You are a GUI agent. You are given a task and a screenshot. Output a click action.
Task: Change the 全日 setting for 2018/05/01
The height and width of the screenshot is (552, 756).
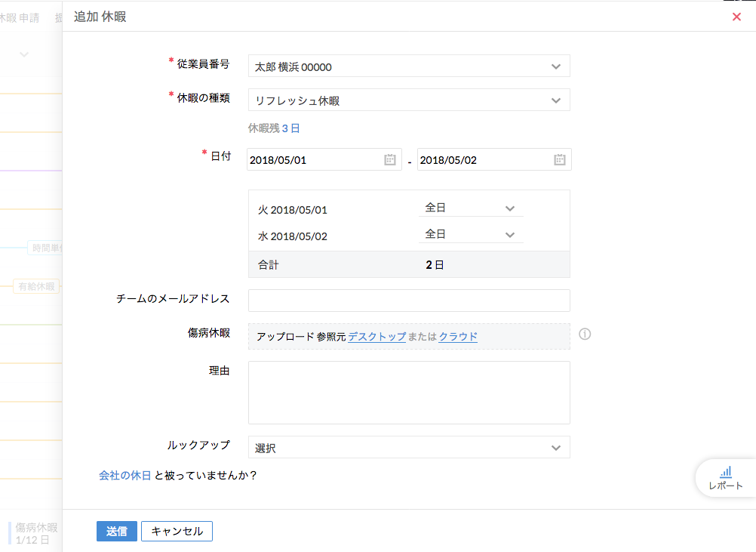click(x=469, y=208)
